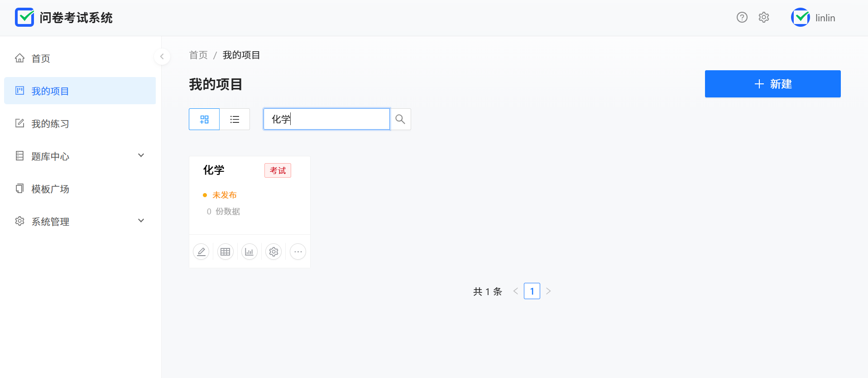The width and height of the screenshot is (868, 378).
Task: Click the 系统管理 gear icon
Action: [x=19, y=221]
